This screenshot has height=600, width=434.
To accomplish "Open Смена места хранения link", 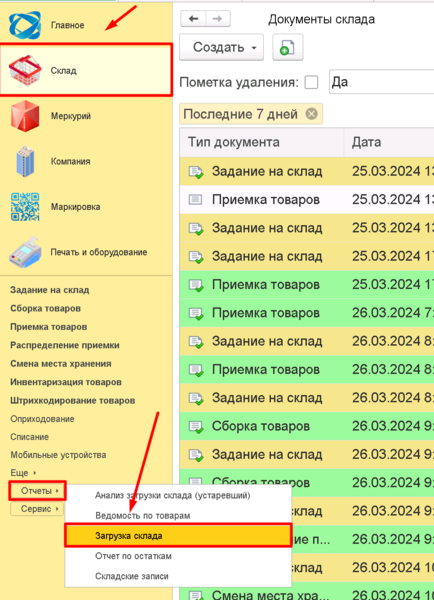I will (x=61, y=364).
